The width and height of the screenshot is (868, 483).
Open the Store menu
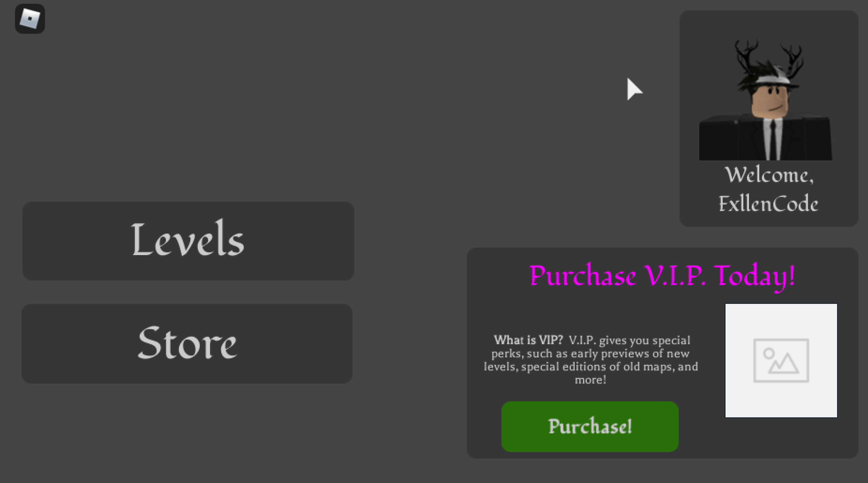(x=187, y=344)
